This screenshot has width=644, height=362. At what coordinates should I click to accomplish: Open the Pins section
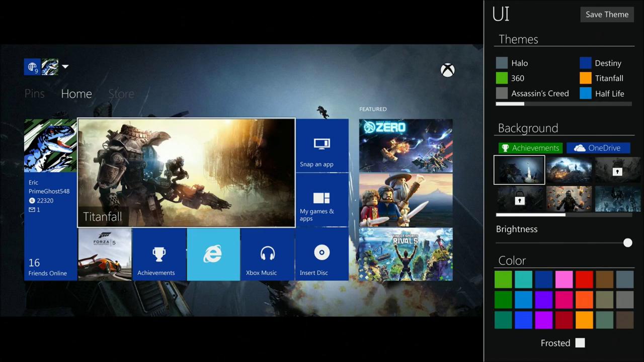coord(34,94)
